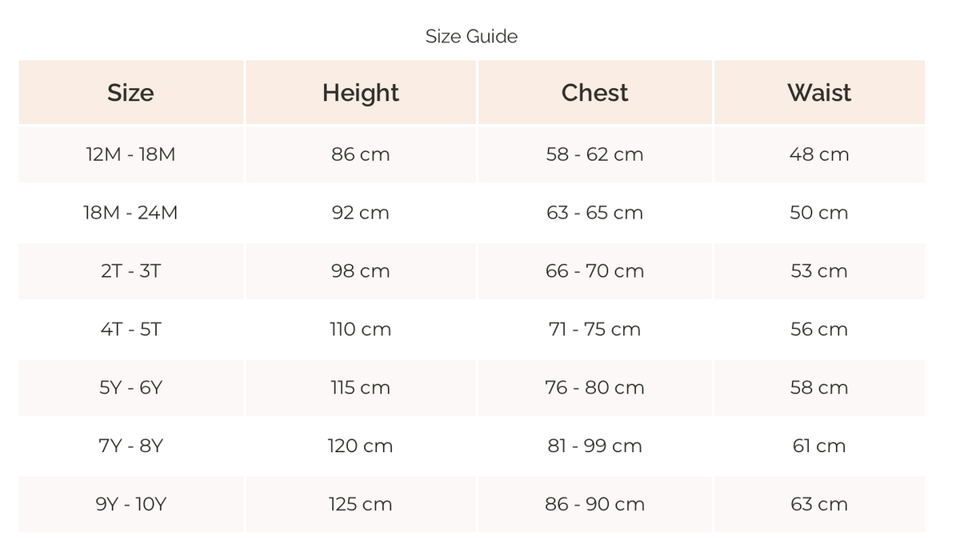The height and width of the screenshot is (560, 956).
Task: Click the 12M - 18M size cell
Action: pyautogui.click(x=130, y=154)
